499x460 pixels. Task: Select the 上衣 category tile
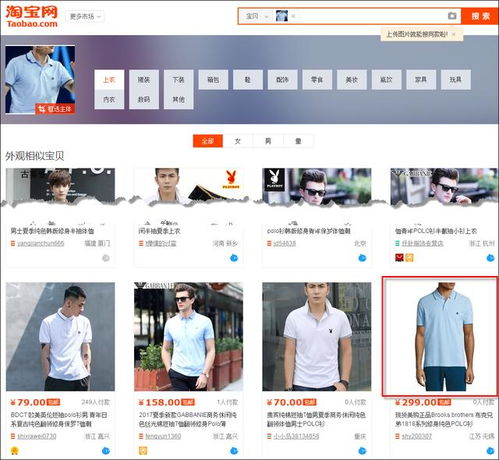point(109,80)
